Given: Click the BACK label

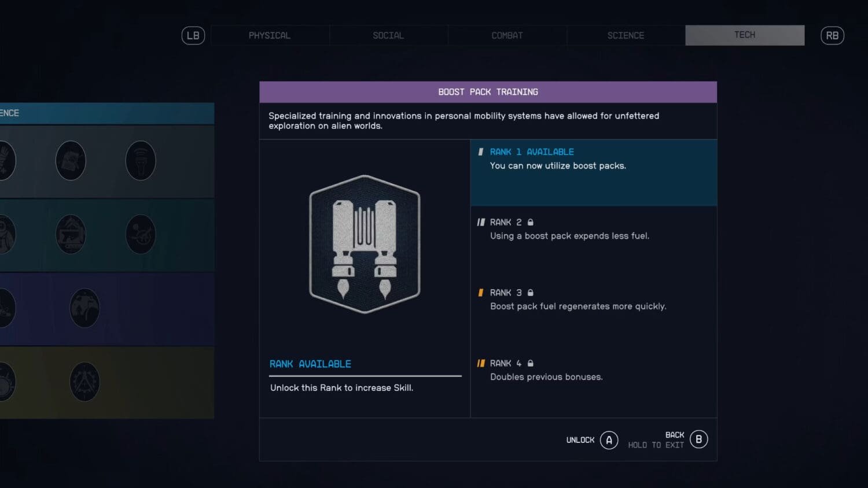Looking at the screenshot, I should 675,435.
